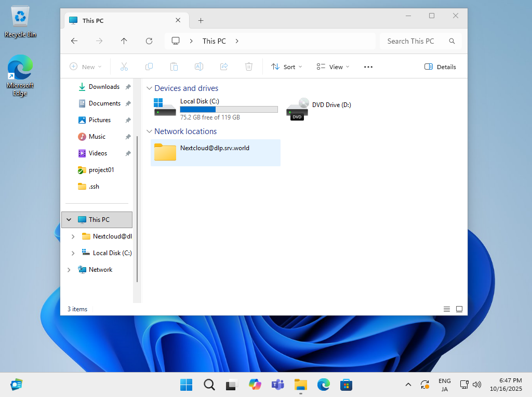Screen dimensions: 532x397
Task: Click the Back arrow in navigation bar
Action: [74, 41]
